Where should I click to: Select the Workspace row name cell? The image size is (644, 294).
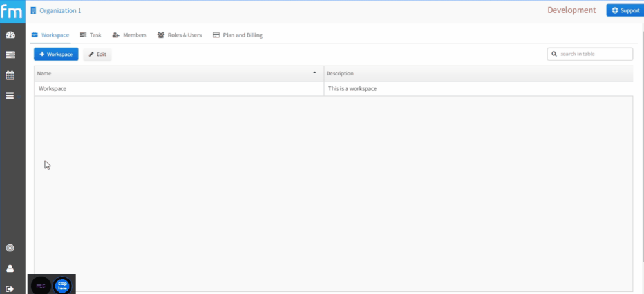pos(178,88)
